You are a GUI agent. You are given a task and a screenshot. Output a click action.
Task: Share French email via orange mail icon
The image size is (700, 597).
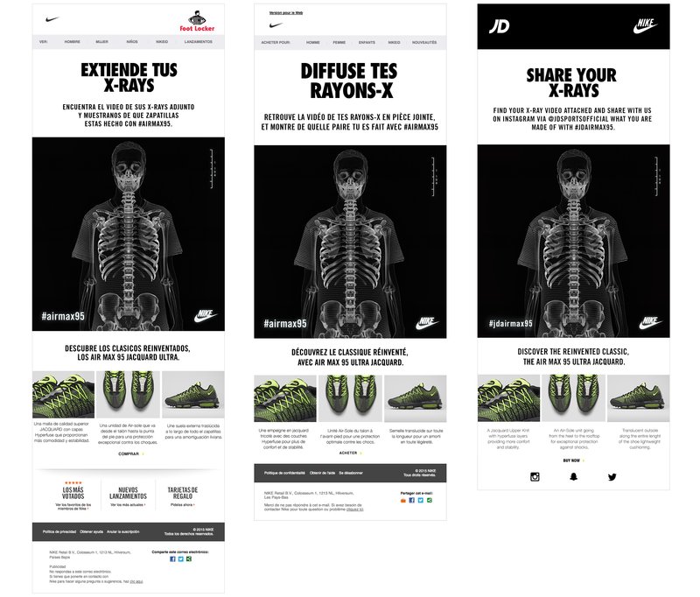click(403, 500)
